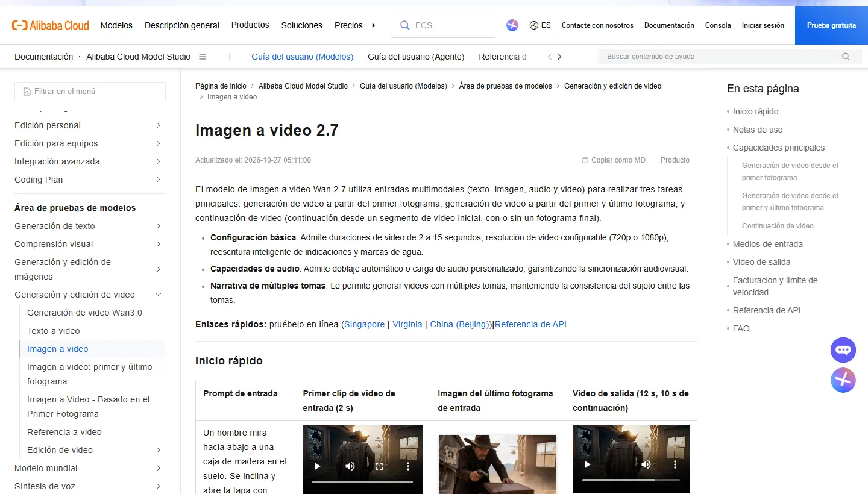The height and width of the screenshot is (494, 868).
Task: Seek on the output video progress bar
Action: (x=631, y=480)
